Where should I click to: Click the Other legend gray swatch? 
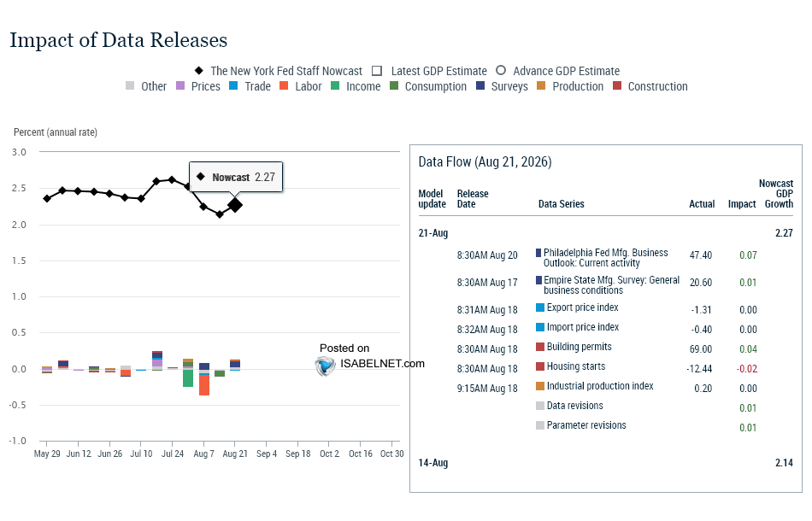(130, 85)
